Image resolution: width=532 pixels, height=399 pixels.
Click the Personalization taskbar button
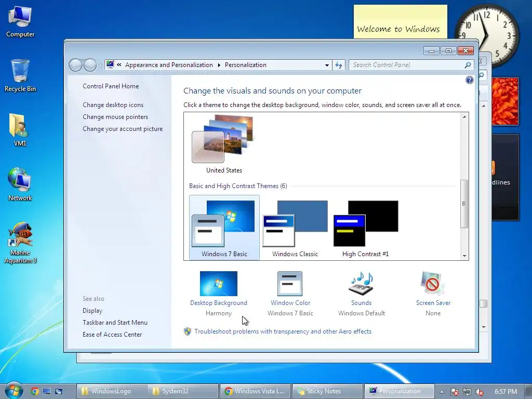coord(400,391)
